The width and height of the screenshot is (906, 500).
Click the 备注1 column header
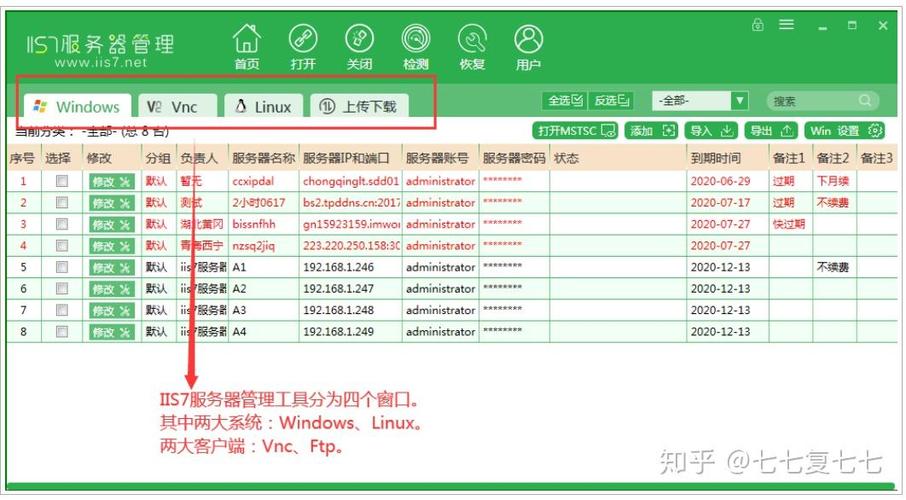[x=790, y=158]
